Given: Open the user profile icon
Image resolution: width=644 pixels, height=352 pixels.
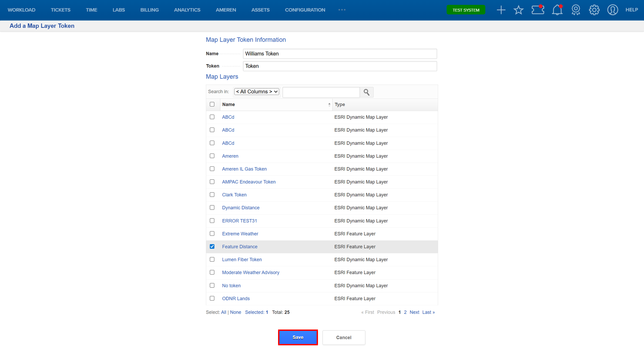Looking at the screenshot, I should (612, 10).
